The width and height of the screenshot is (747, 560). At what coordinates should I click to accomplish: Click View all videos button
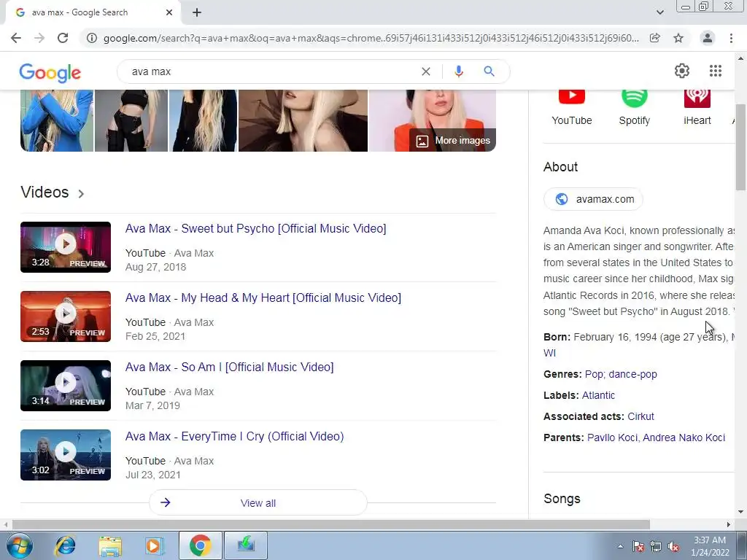(258, 503)
